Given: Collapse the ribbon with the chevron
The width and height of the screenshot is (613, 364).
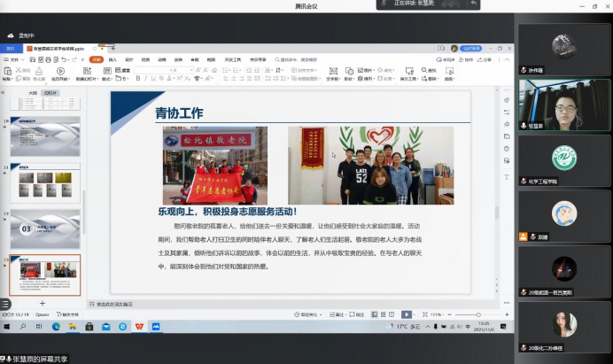Looking at the screenshot, I should (x=507, y=60).
